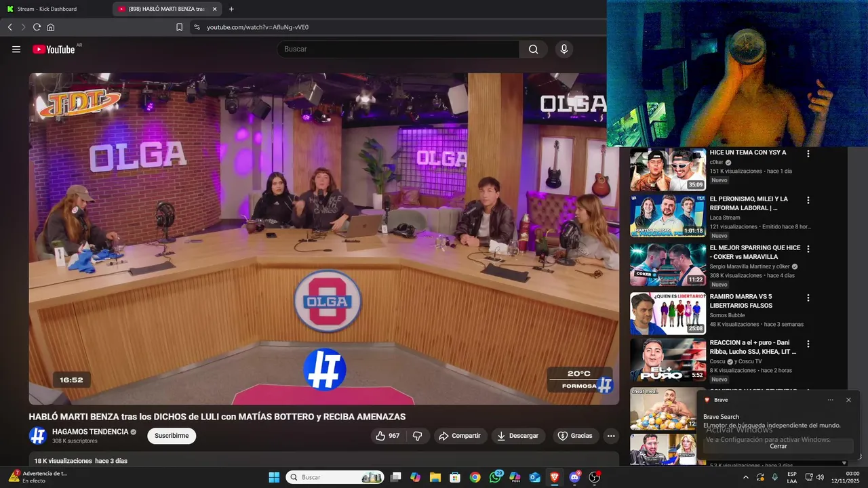Viewport: 868px width, 488px height.
Task: Click the Descargar download button
Action: click(x=518, y=436)
